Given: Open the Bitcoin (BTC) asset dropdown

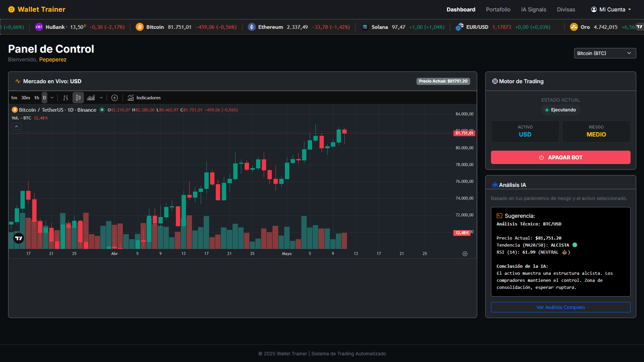Looking at the screenshot, I should coord(605,53).
